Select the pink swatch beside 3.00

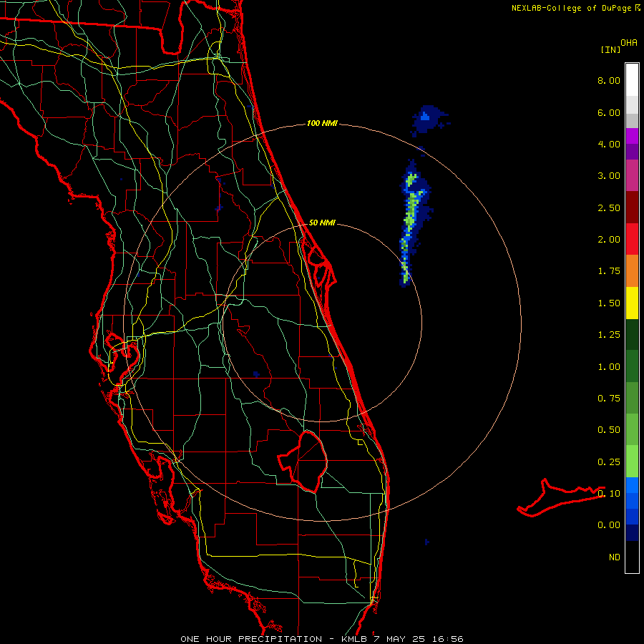pyautogui.click(x=632, y=175)
